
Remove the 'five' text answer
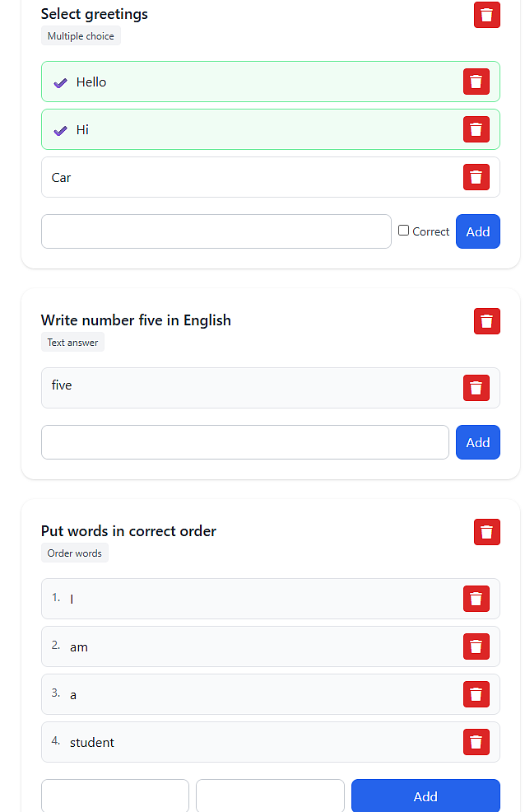pos(476,388)
